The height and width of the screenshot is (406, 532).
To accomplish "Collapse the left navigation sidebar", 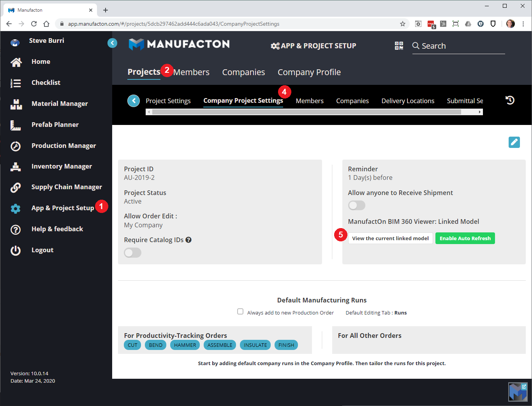I will [x=112, y=43].
